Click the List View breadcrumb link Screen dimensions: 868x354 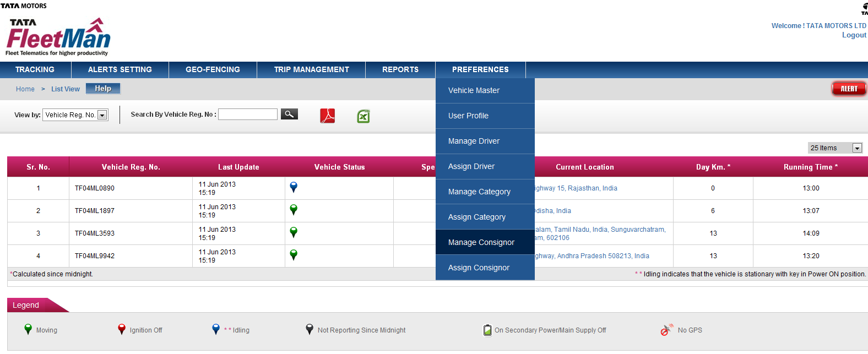[66, 89]
